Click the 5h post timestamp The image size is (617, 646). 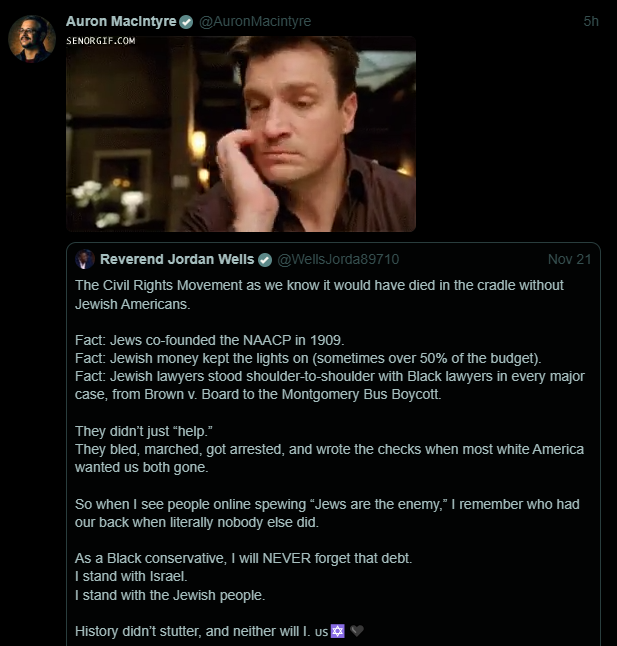click(591, 21)
